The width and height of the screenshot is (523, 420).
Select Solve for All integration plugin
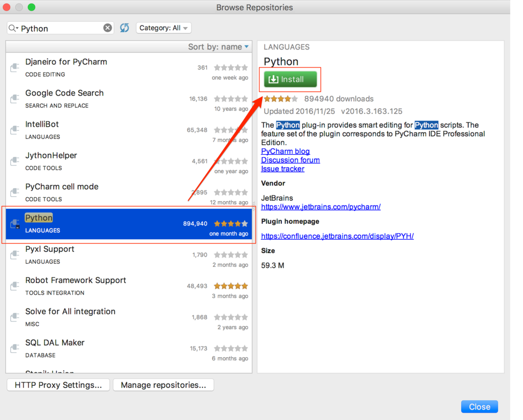tap(129, 318)
